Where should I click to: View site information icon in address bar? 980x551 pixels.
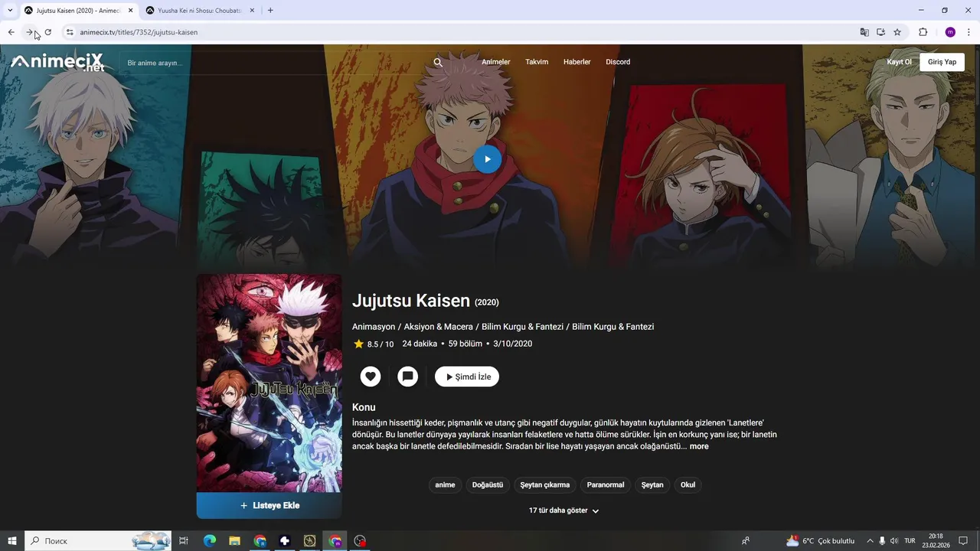70,32
